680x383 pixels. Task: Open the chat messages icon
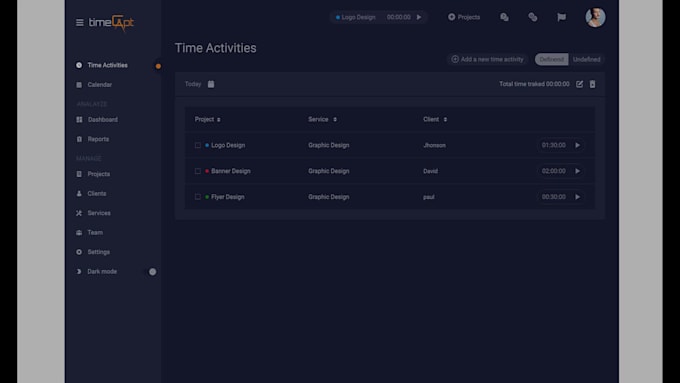click(x=504, y=17)
